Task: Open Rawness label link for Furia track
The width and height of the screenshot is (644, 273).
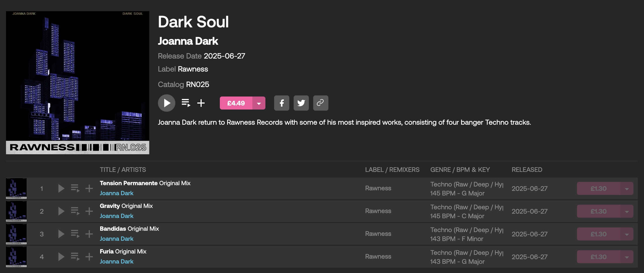Action: [x=378, y=256]
